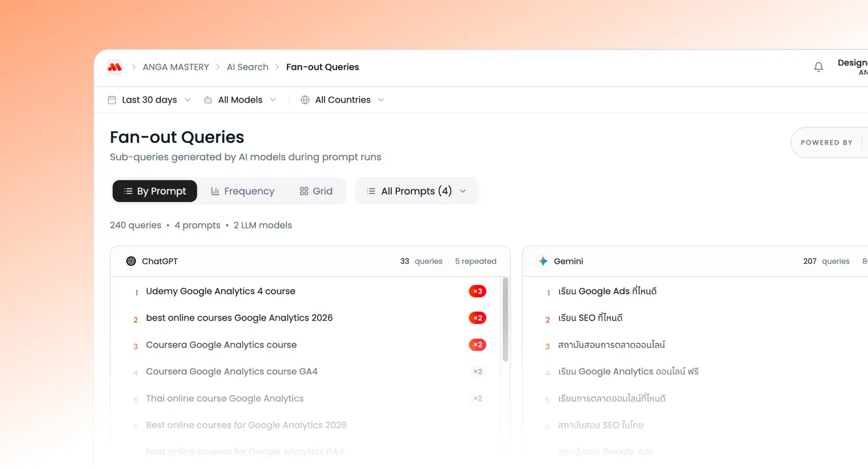Image resolution: width=868 pixels, height=469 pixels.
Task: Select 'Coursera Google Analytics course' query
Action: click(221, 345)
